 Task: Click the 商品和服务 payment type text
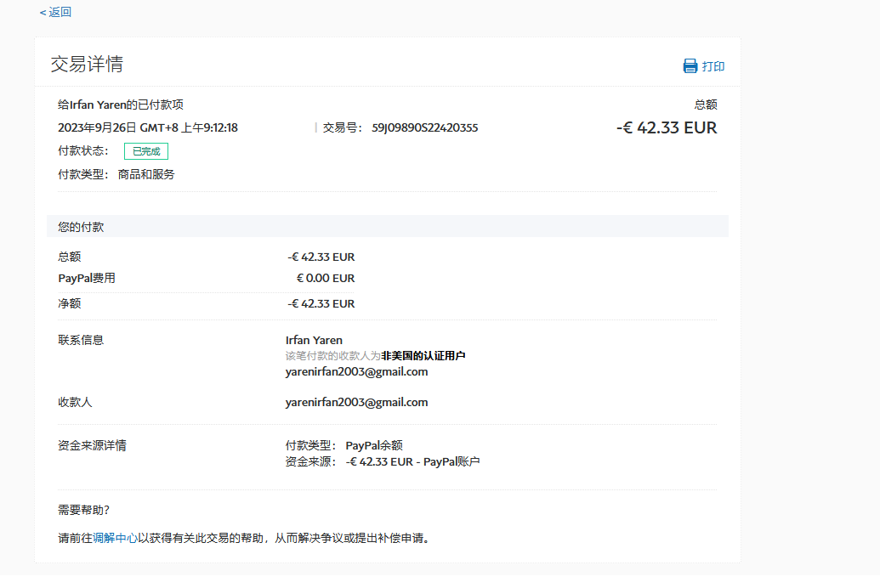(x=146, y=174)
